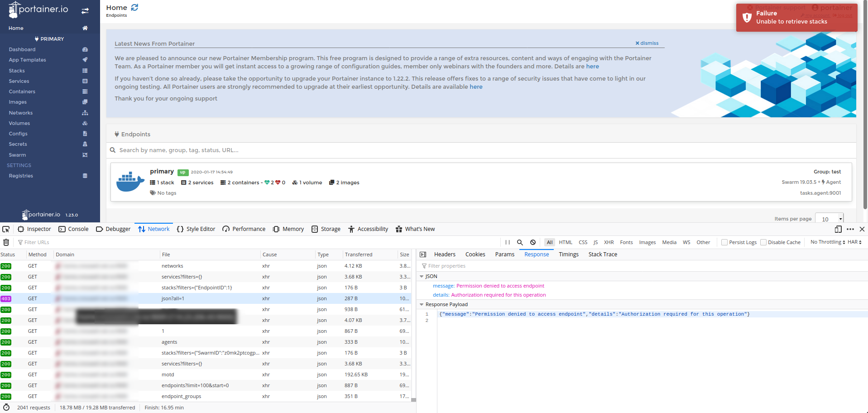The width and height of the screenshot is (868, 413).
Task: Enable request blocking with the block icon
Action: [532, 242]
